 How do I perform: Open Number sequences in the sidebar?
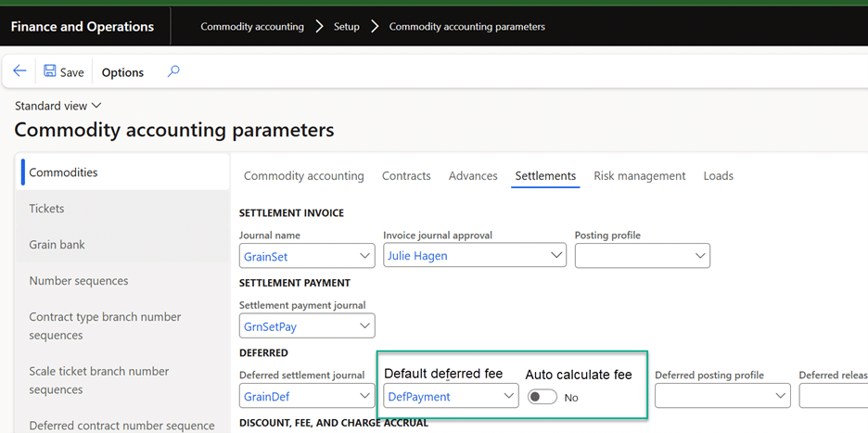pos(79,281)
